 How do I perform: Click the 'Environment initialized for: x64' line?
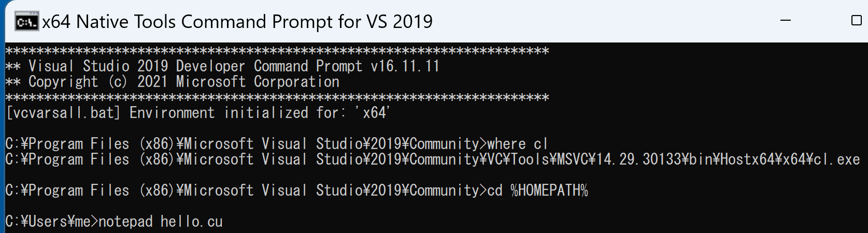(197, 113)
